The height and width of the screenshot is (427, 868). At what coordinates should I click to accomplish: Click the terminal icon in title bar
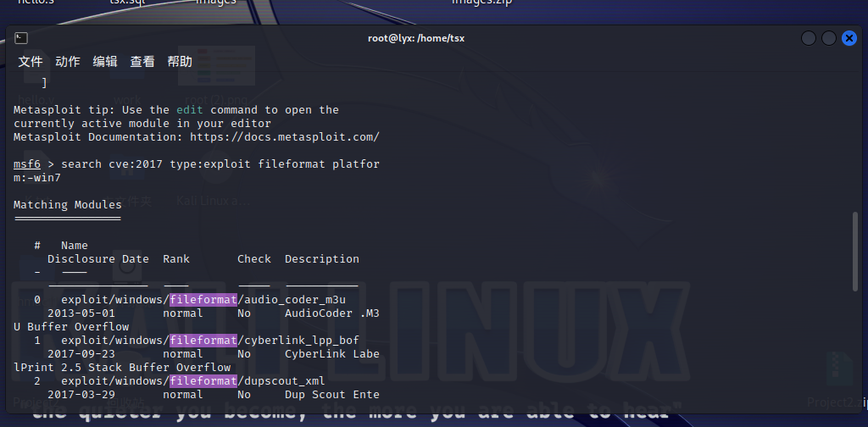21,38
